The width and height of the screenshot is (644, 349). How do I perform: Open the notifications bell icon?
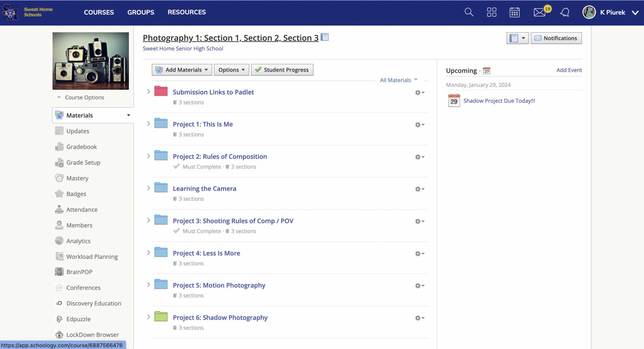(565, 12)
